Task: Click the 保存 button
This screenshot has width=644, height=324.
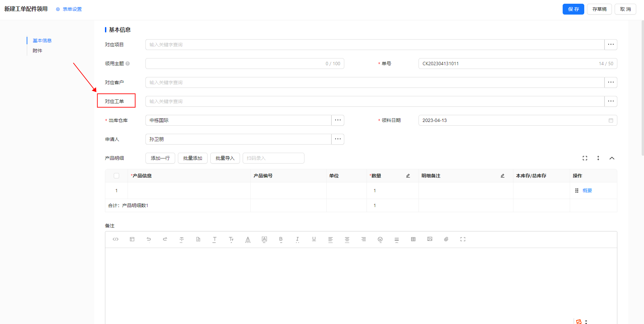Action: pos(573,9)
